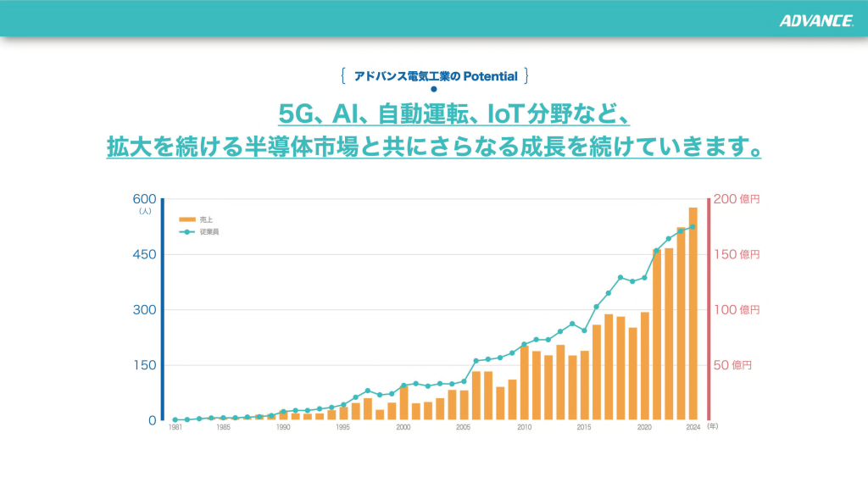Select the 1981 year label on x-axis
The height and width of the screenshot is (488, 868).
175,428
